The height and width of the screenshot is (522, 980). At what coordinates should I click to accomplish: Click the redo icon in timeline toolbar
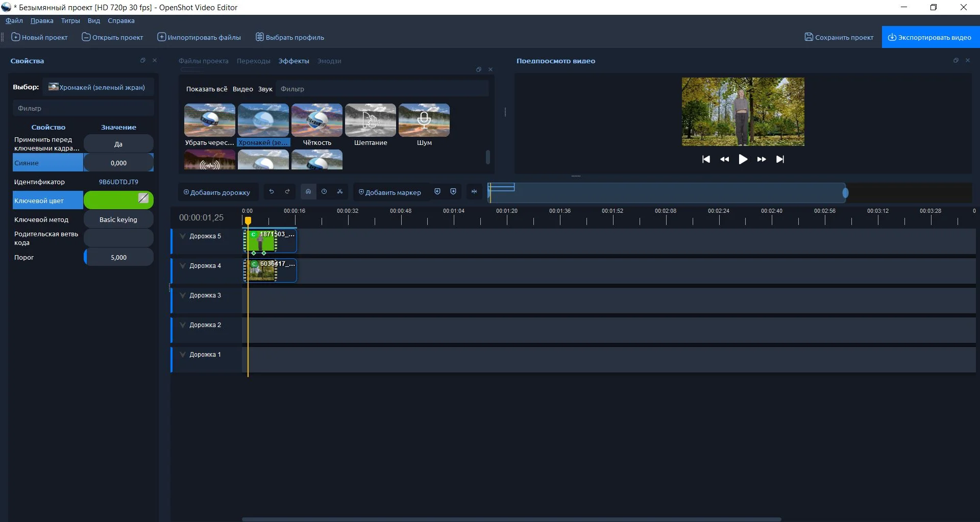point(287,192)
